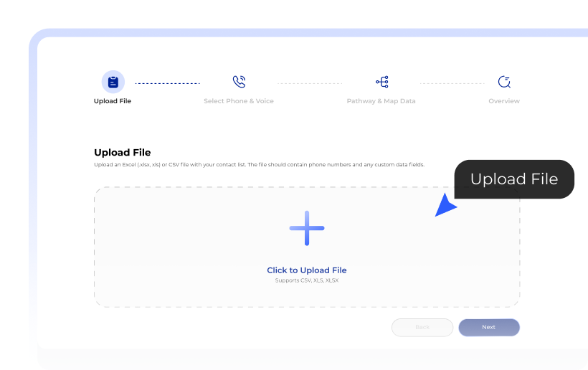Click the Overview magnifier step icon

pyautogui.click(x=504, y=82)
